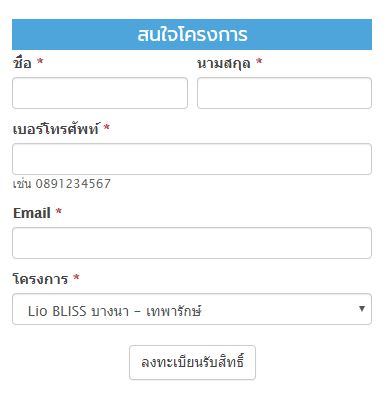Viewport: 385px width, 395px height.
Task: Click the นามสกุล field label
Action: click(224, 63)
